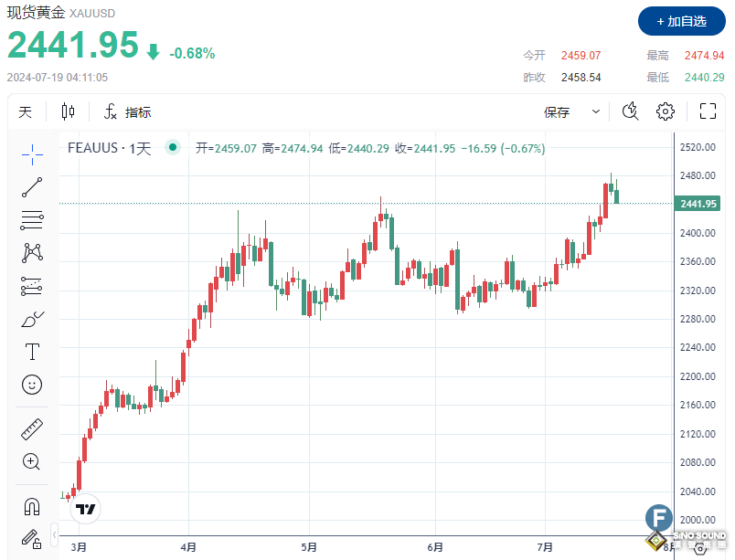
Task: Open chart settings gear
Action: click(666, 111)
